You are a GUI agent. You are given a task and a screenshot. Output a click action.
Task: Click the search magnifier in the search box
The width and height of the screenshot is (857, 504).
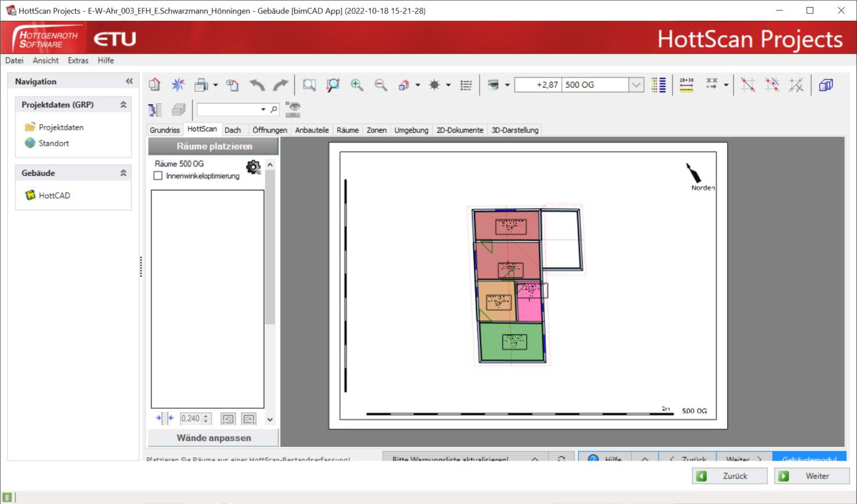[x=274, y=109]
